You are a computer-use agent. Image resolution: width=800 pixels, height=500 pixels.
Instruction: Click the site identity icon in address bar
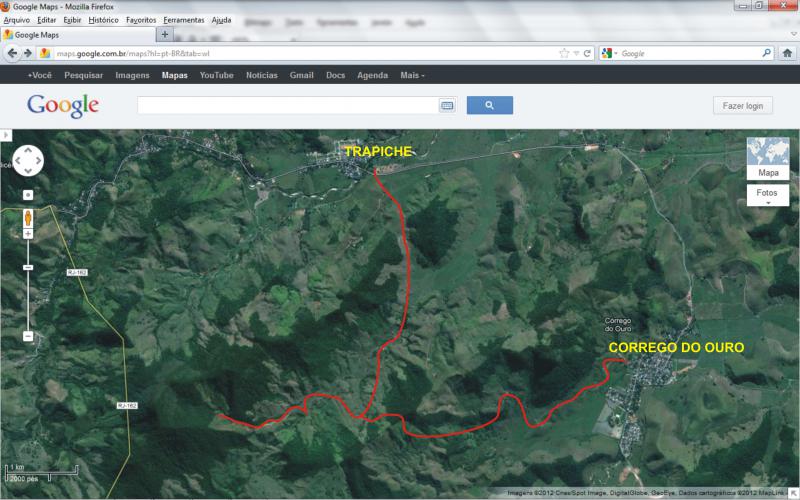pyautogui.click(x=45, y=53)
